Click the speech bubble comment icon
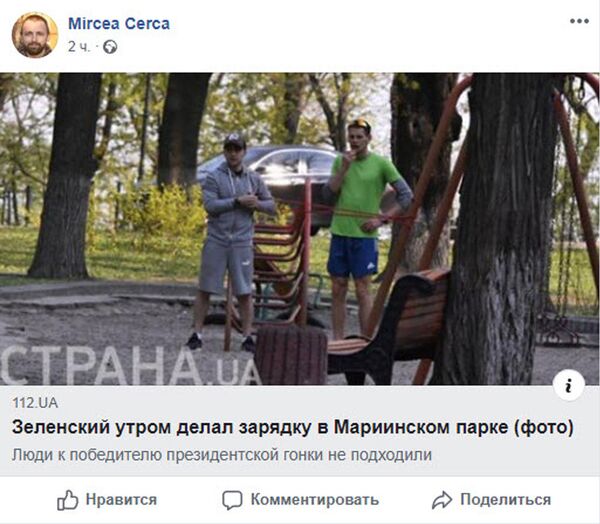Screen dimensions: 600x524 click(232, 500)
